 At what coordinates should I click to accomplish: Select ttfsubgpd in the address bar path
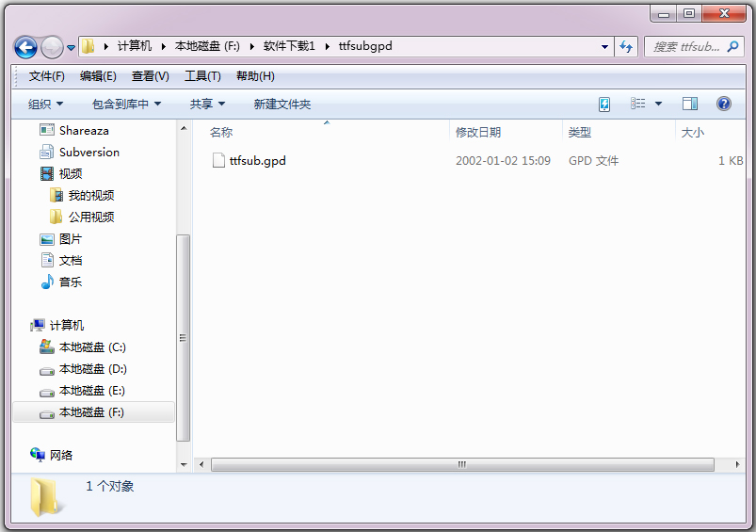tap(365, 46)
